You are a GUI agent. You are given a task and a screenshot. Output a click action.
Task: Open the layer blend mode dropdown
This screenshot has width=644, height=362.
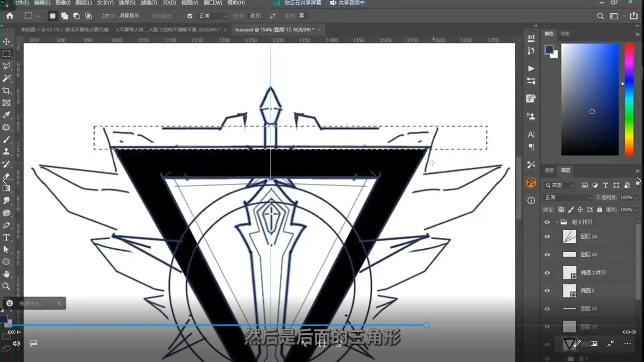568,197
